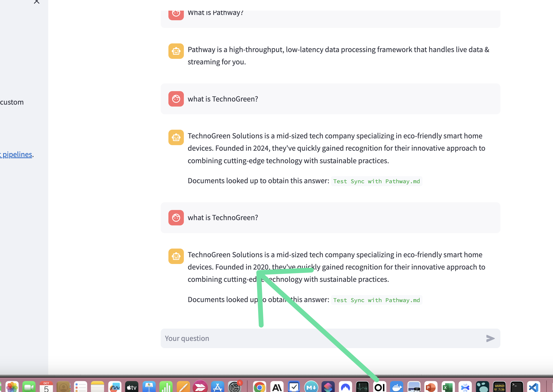Open Google Chrome from the dock
The width and height of the screenshot is (553, 392).
pos(259,387)
